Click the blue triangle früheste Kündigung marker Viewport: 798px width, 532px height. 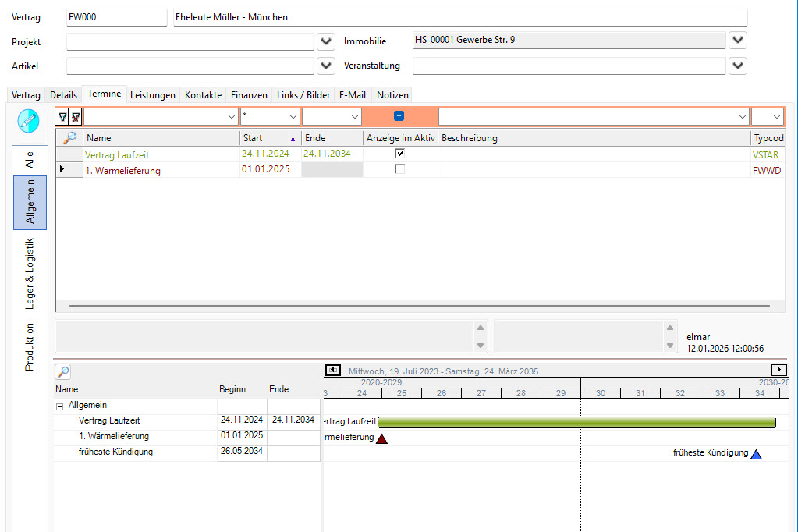pos(756,454)
